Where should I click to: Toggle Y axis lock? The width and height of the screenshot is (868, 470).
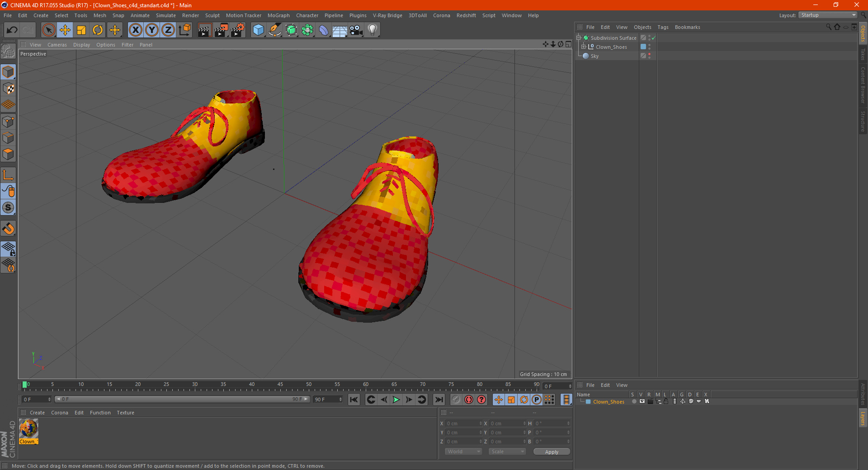[152, 30]
